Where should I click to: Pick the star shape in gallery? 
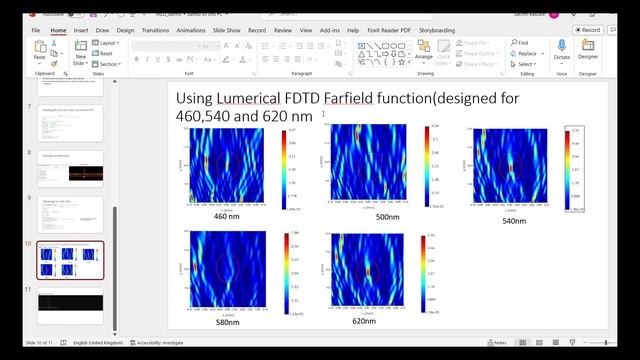click(x=401, y=62)
